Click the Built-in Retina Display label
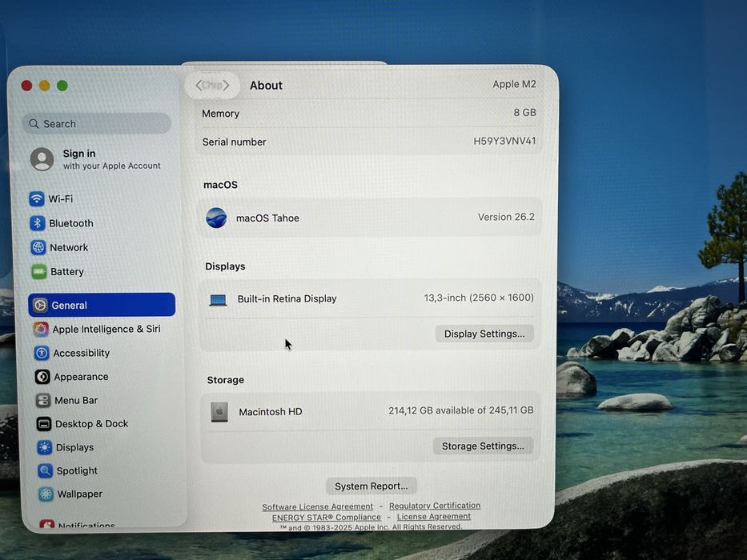Viewport: 747px width, 560px height. click(287, 298)
